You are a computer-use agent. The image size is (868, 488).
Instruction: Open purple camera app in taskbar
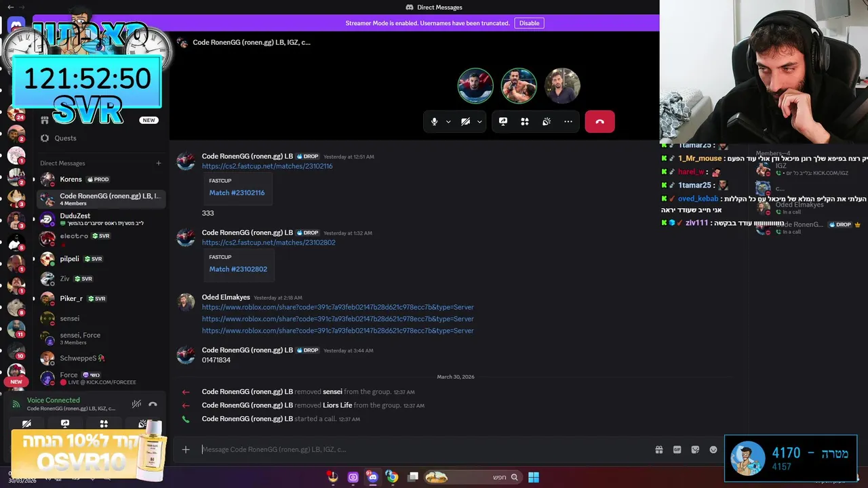pyautogui.click(x=353, y=477)
